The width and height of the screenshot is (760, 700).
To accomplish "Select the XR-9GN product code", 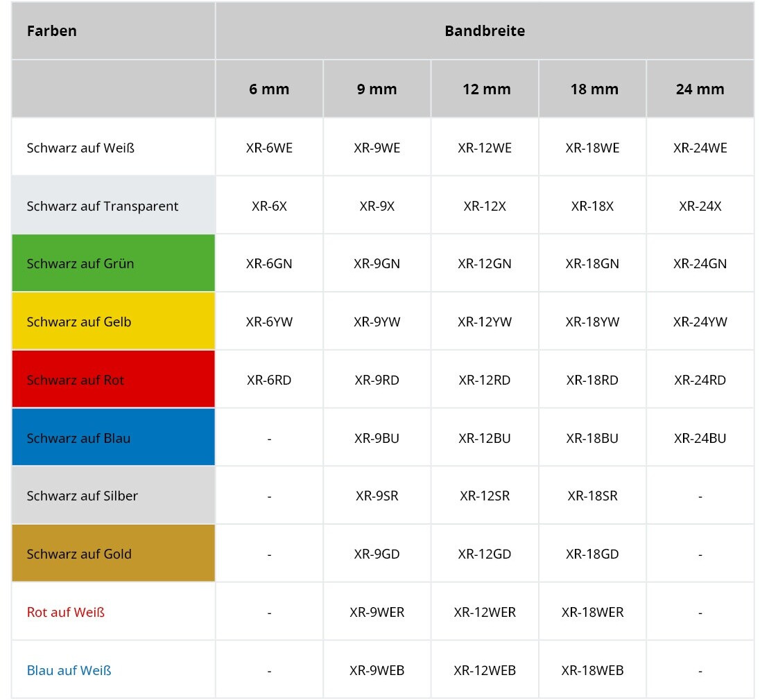I will pyautogui.click(x=377, y=263).
